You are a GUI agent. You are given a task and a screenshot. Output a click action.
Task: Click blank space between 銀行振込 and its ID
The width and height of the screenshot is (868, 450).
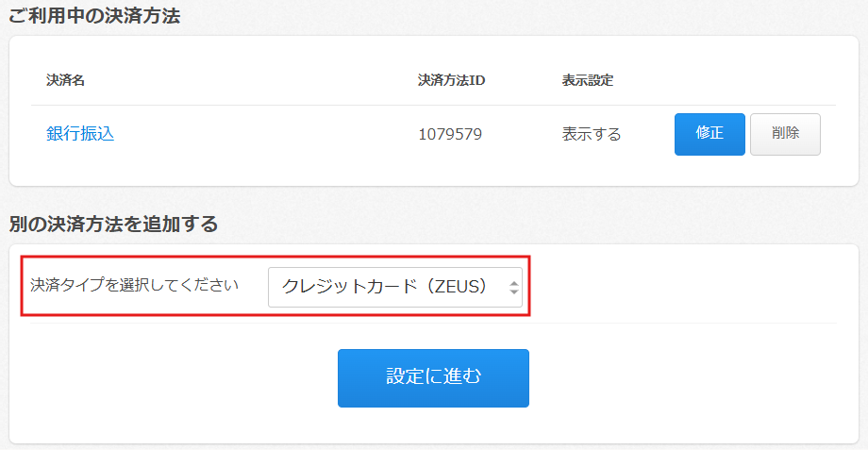tap(264, 134)
